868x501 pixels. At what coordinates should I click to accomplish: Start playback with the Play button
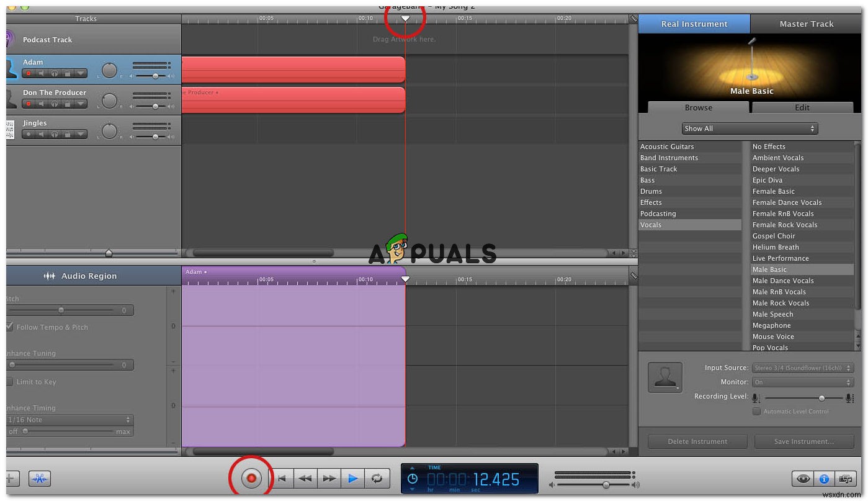[x=353, y=478]
